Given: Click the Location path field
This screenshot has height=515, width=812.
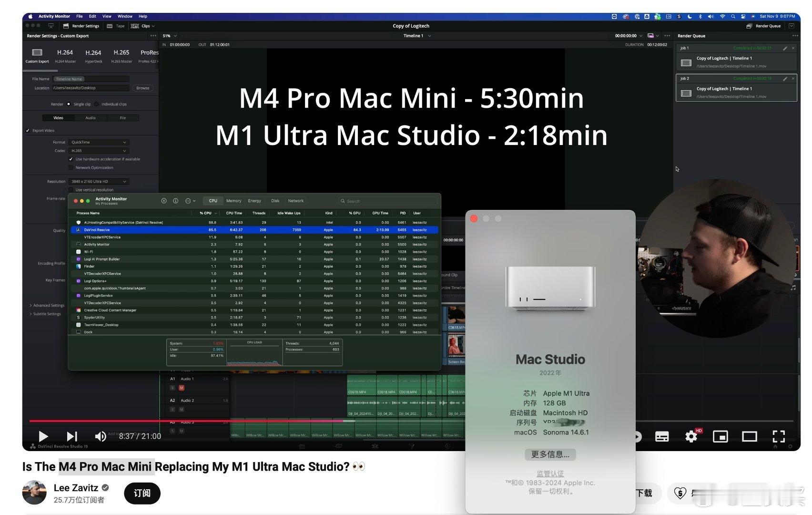Looking at the screenshot, I should (x=91, y=88).
